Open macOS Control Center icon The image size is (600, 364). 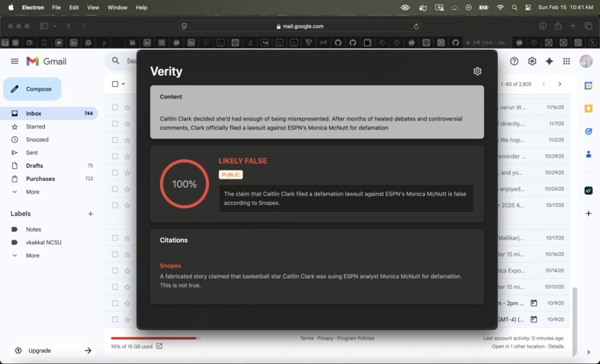click(528, 7)
